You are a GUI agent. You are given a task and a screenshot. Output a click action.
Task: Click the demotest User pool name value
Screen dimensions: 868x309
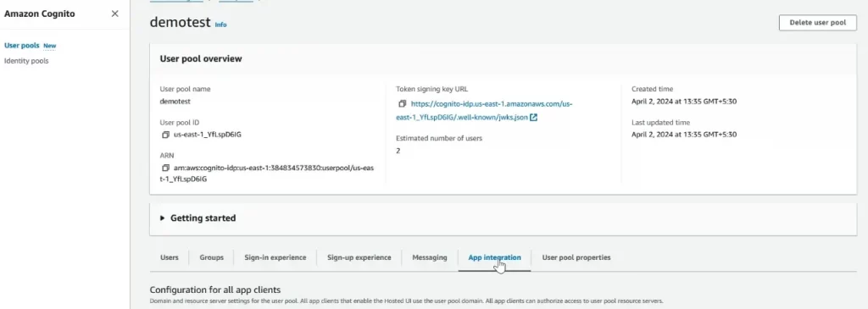(x=175, y=102)
